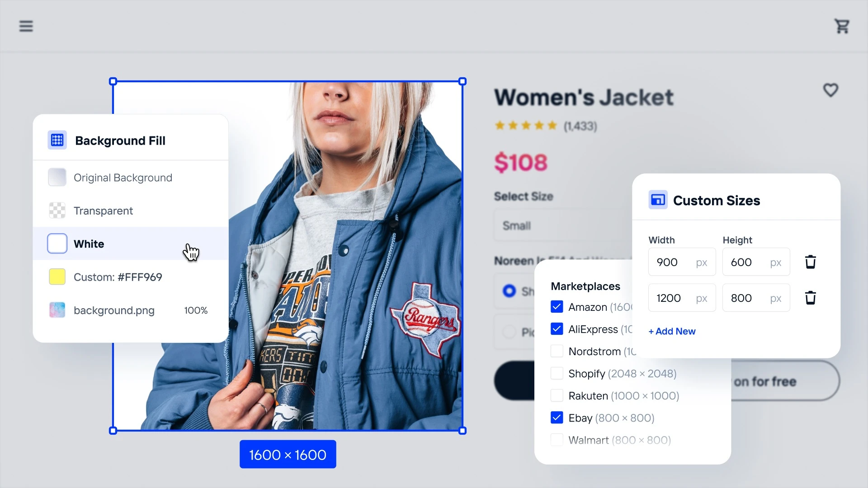Open the shopping cart
Image resolution: width=868 pixels, height=488 pixels.
click(x=842, y=26)
